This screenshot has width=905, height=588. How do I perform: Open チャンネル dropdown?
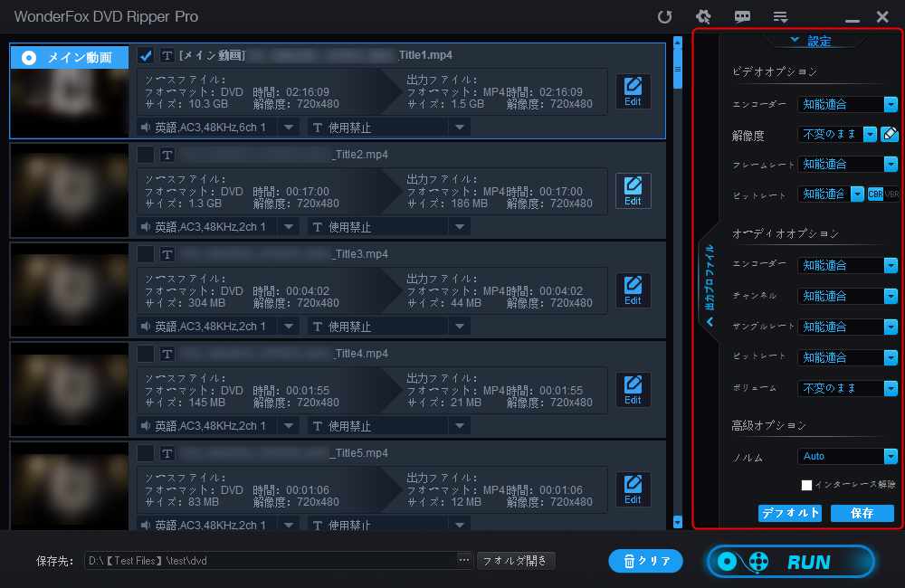pyautogui.click(x=848, y=297)
